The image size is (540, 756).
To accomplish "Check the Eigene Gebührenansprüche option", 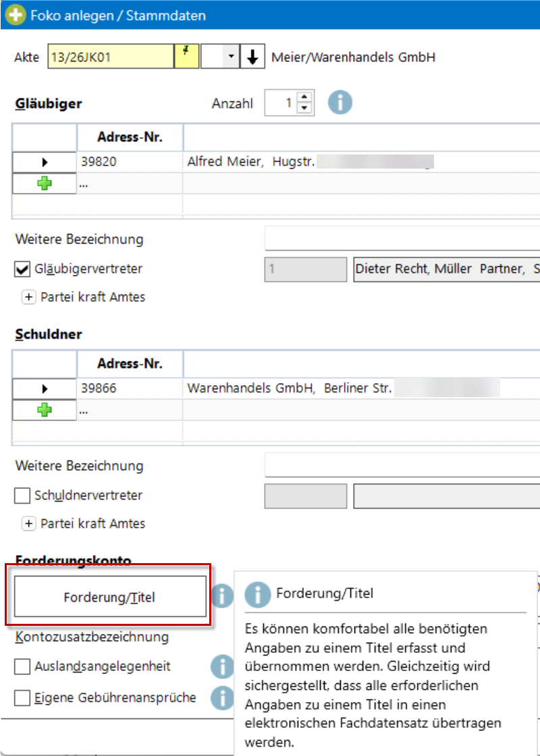I will click(22, 698).
